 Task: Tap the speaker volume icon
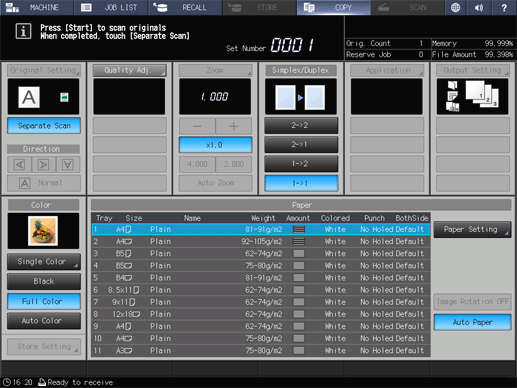(x=479, y=7)
